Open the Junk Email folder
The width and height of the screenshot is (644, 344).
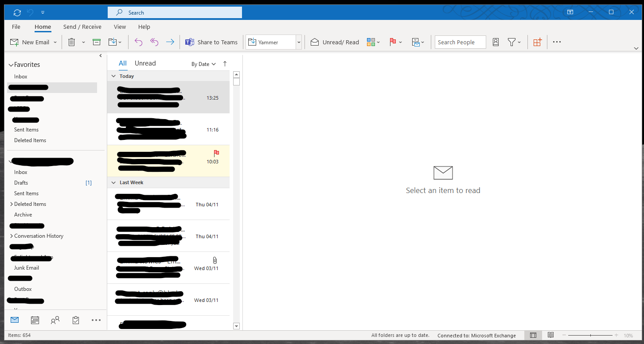tap(27, 268)
